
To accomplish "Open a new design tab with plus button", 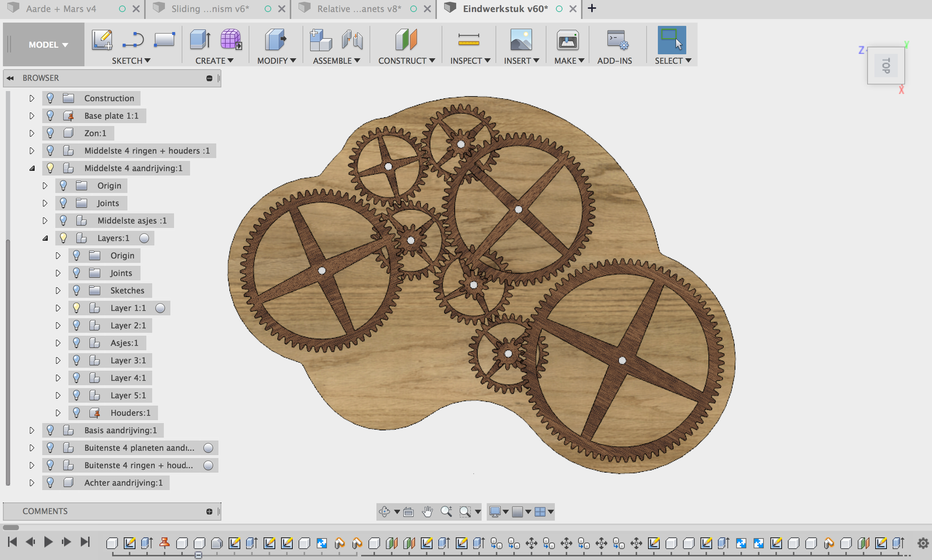I will coord(592,8).
